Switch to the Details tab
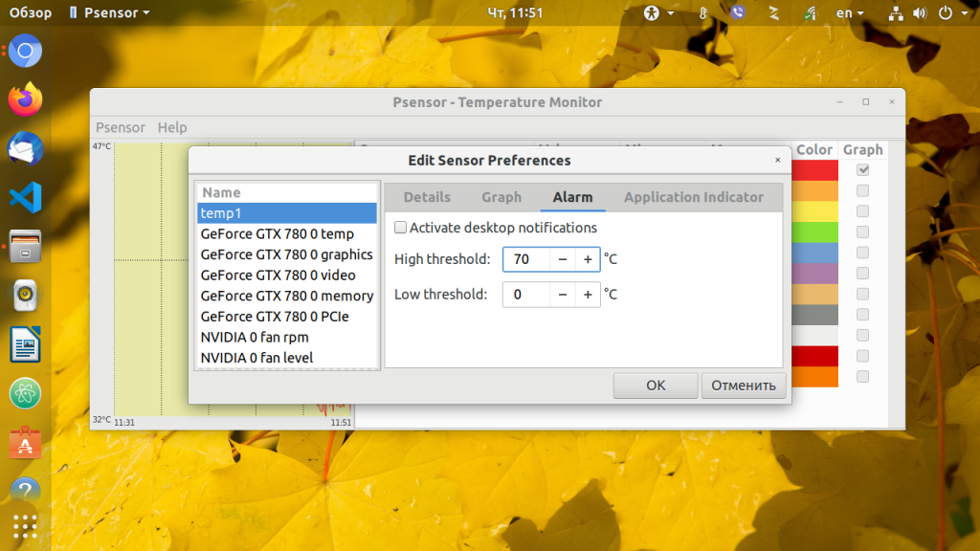980x551 pixels. (x=427, y=197)
